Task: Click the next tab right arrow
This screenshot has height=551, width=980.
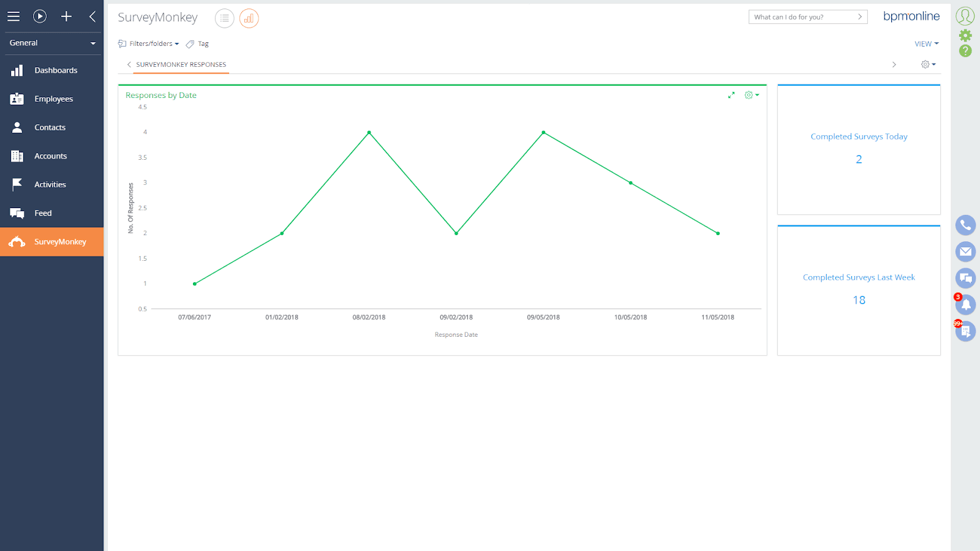Action: pos(894,64)
